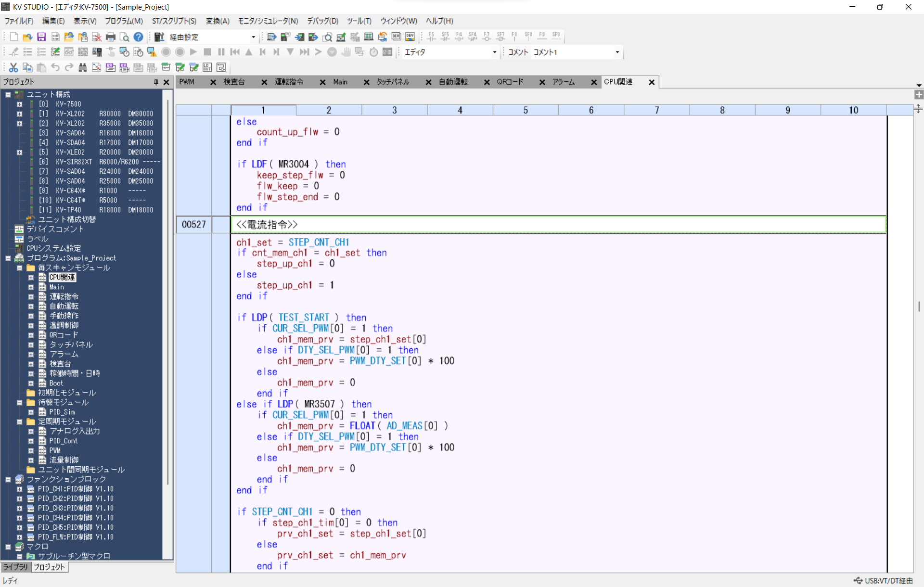Click the Help question mark icon
The height and width of the screenshot is (587, 924).
tap(139, 37)
